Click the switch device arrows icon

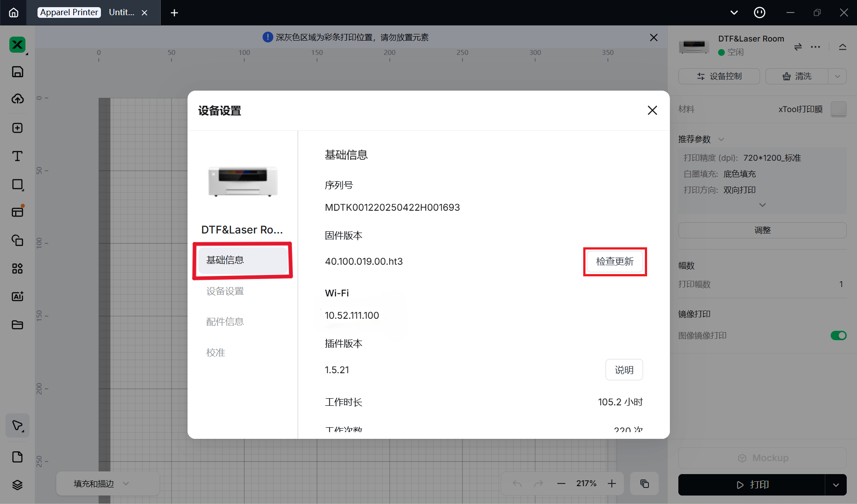[798, 47]
